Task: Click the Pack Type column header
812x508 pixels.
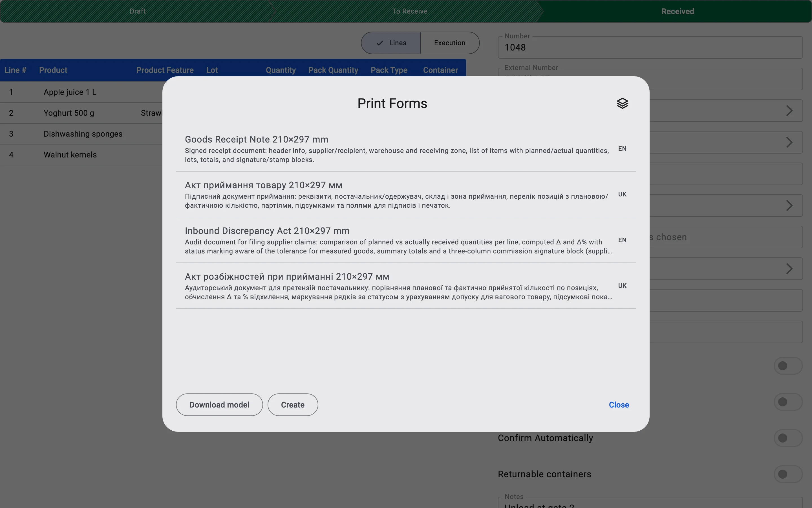Action: click(x=389, y=70)
